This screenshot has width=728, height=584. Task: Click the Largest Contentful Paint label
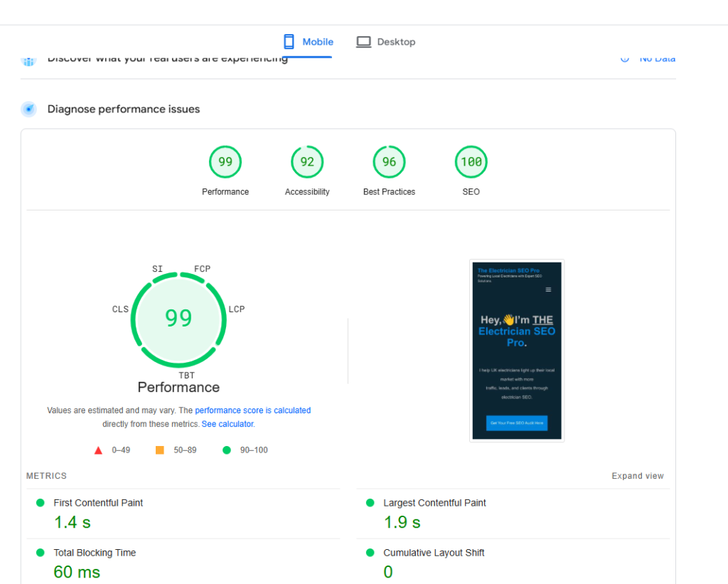[x=434, y=503]
